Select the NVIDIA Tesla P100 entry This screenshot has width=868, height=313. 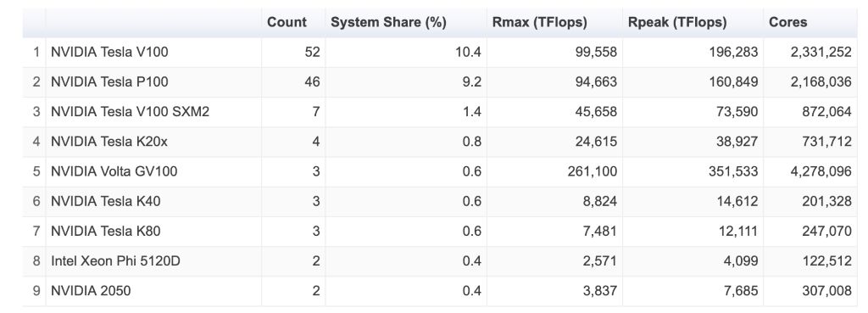coord(109,82)
